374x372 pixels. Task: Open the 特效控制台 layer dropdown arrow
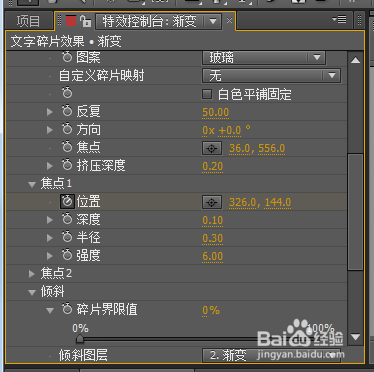click(x=213, y=22)
